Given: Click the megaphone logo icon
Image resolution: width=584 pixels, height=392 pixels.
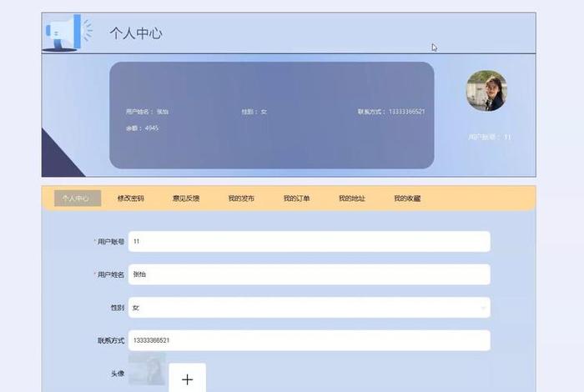Looking at the screenshot, I should tap(68, 33).
